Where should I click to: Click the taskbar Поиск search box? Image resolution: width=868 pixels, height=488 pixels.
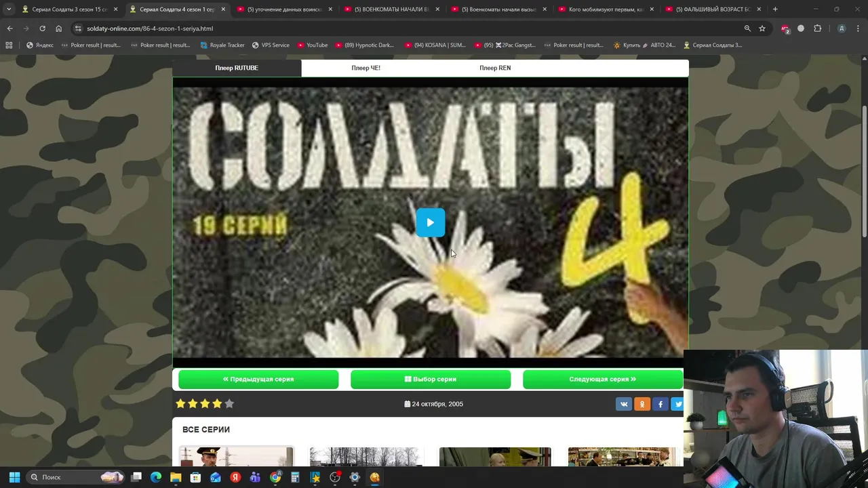pos(76,477)
